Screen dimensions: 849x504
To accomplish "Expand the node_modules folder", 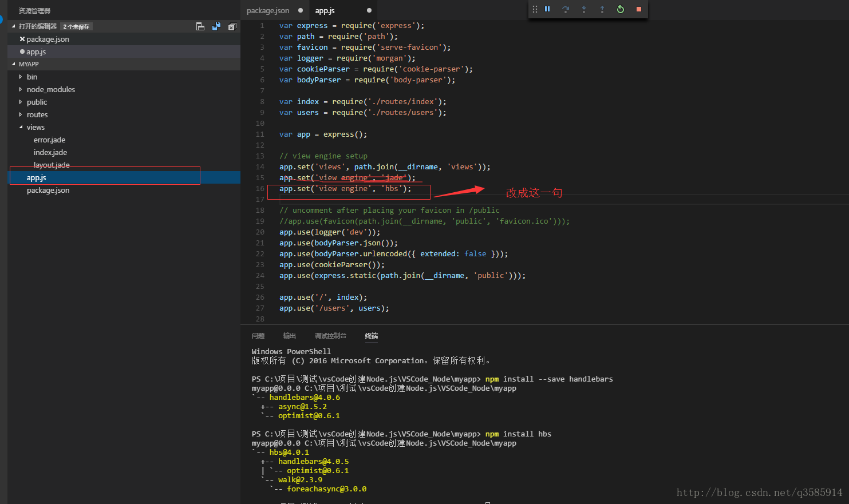I will [21, 89].
